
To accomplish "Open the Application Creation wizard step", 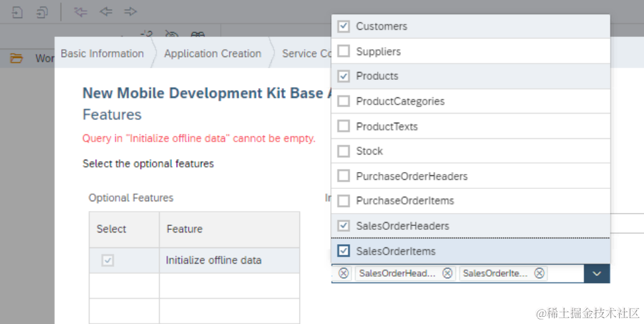I will [x=213, y=54].
